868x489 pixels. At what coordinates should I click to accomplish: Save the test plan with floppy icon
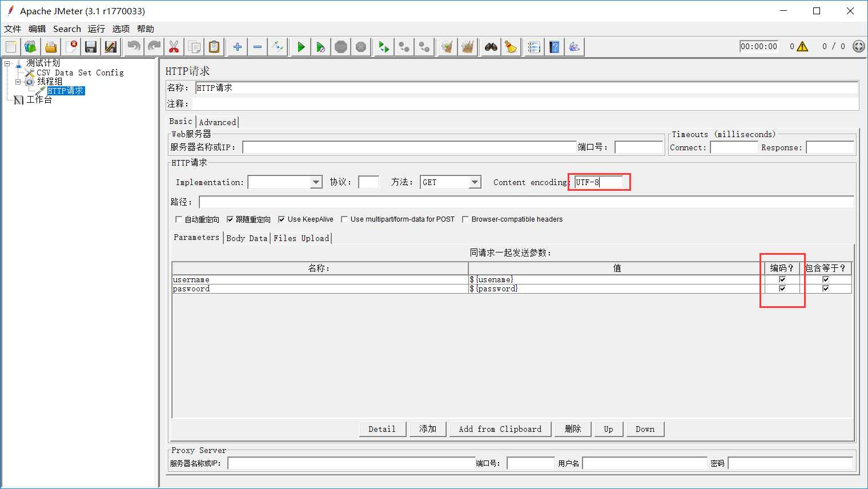click(91, 47)
